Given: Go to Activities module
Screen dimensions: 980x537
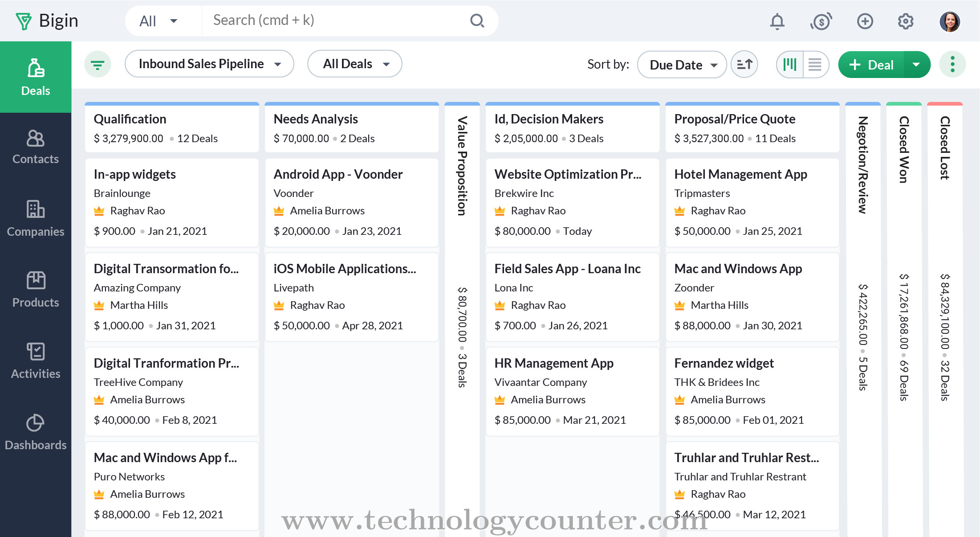Looking at the screenshot, I should click(x=36, y=361).
